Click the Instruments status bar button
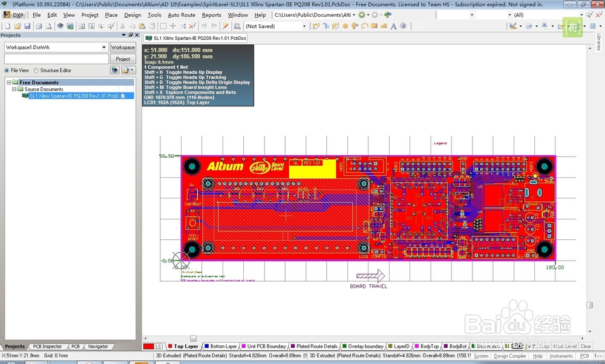The width and height of the screenshot is (605, 364). coord(561,356)
